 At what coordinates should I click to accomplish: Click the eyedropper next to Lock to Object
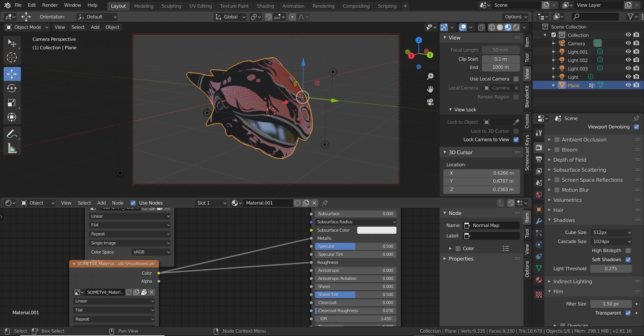coord(516,122)
